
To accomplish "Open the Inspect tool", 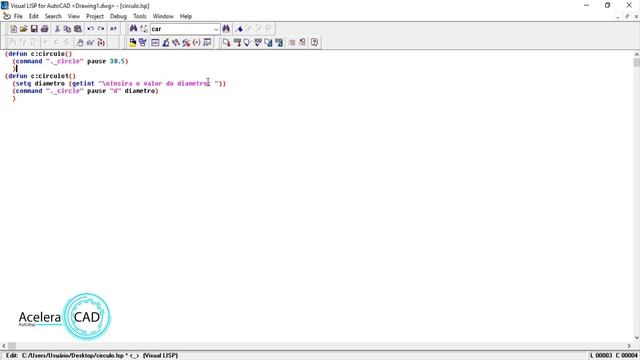I will [166, 42].
